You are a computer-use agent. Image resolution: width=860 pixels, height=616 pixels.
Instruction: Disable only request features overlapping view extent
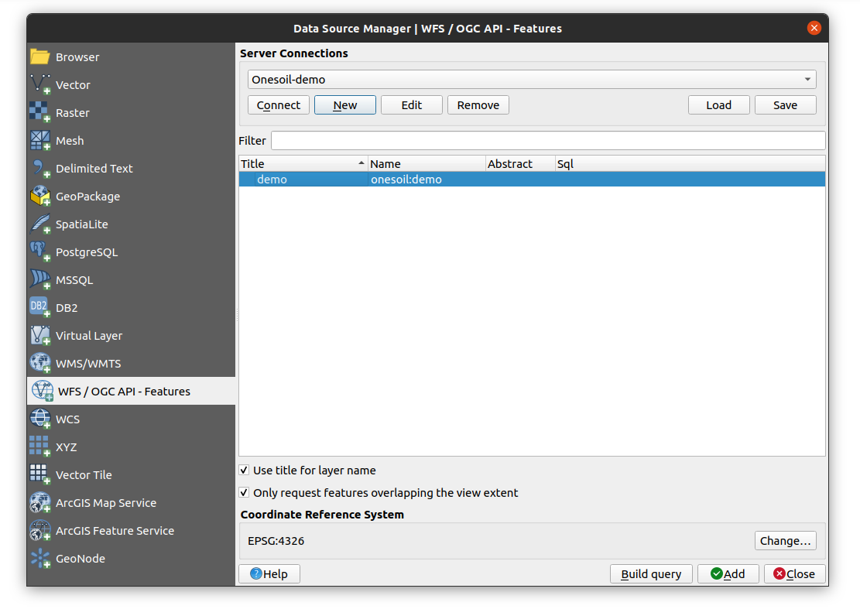tap(245, 493)
